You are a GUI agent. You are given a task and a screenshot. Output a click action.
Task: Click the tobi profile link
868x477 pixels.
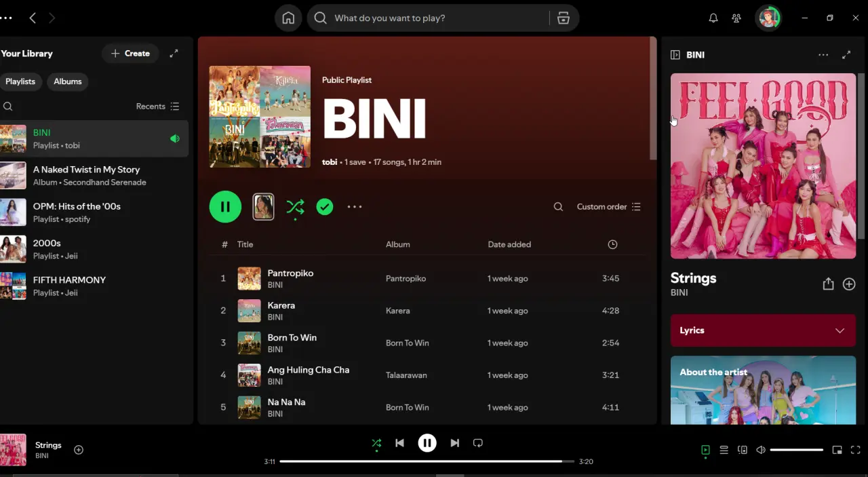330,162
